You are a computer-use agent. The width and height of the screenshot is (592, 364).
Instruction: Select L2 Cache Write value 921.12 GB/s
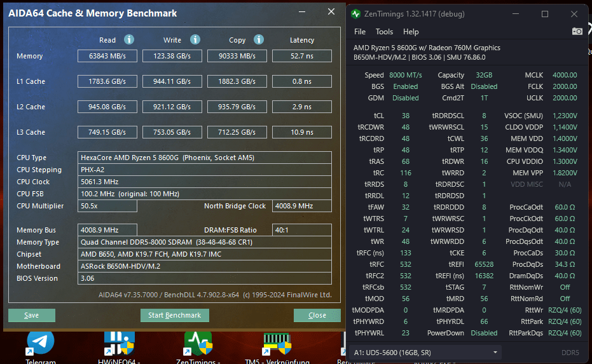pos(172,107)
